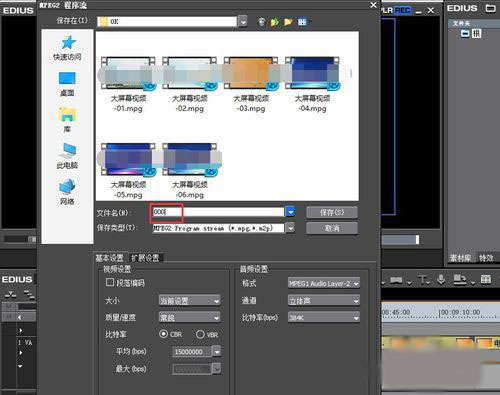Expand the save type (保存类型) dropdown
Viewport: 500px width, 395px height.
(x=291, y=228)
